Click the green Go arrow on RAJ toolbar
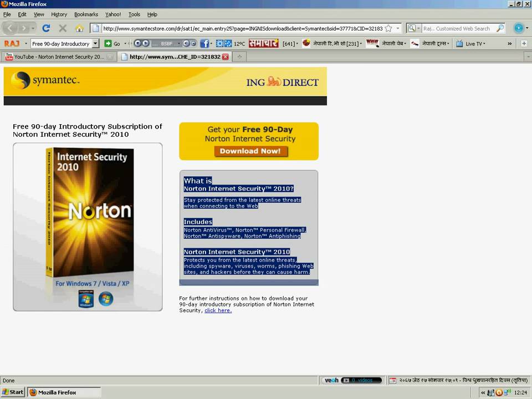This screenshot has width=532, height=399. pyautogui.click(x=108, y=43)
